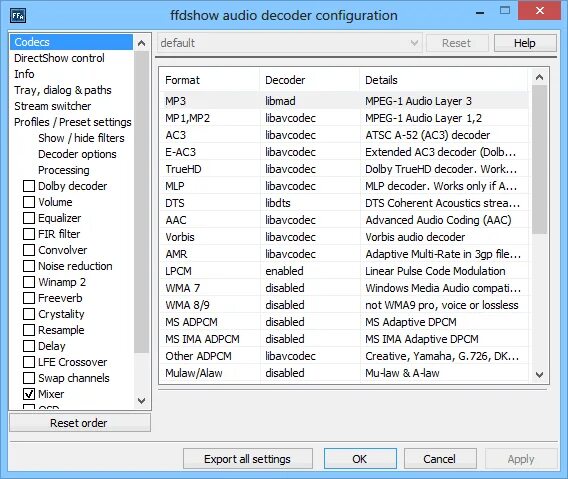
Task: Select the MP3 format row
Action: click(x=344, y=101)
